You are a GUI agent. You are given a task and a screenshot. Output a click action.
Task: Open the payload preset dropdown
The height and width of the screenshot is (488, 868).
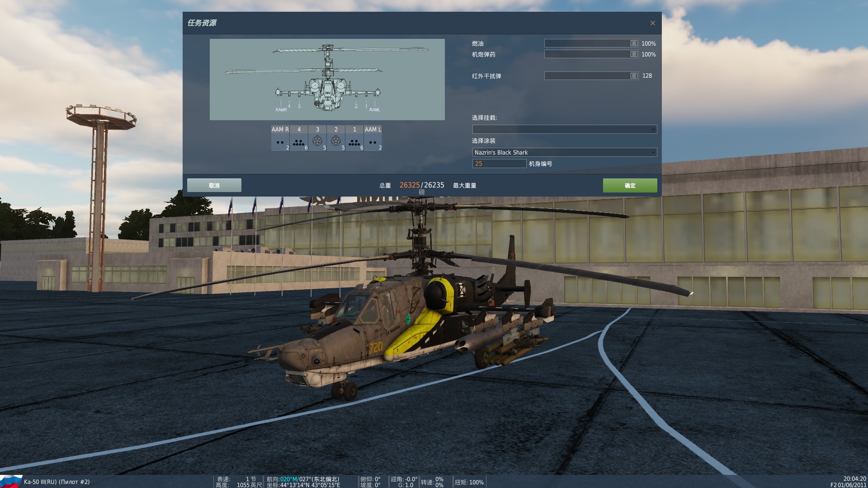point(564,129)
